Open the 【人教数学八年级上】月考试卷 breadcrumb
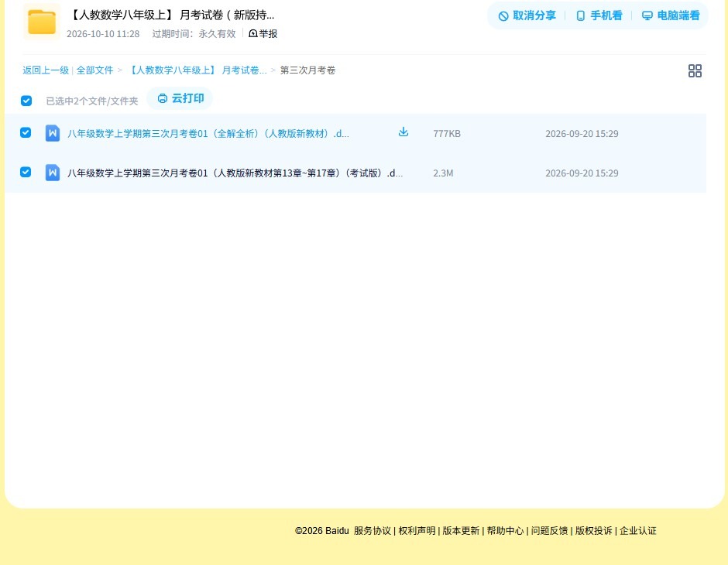This screenshot has height=565, width=728. point(197,70)
